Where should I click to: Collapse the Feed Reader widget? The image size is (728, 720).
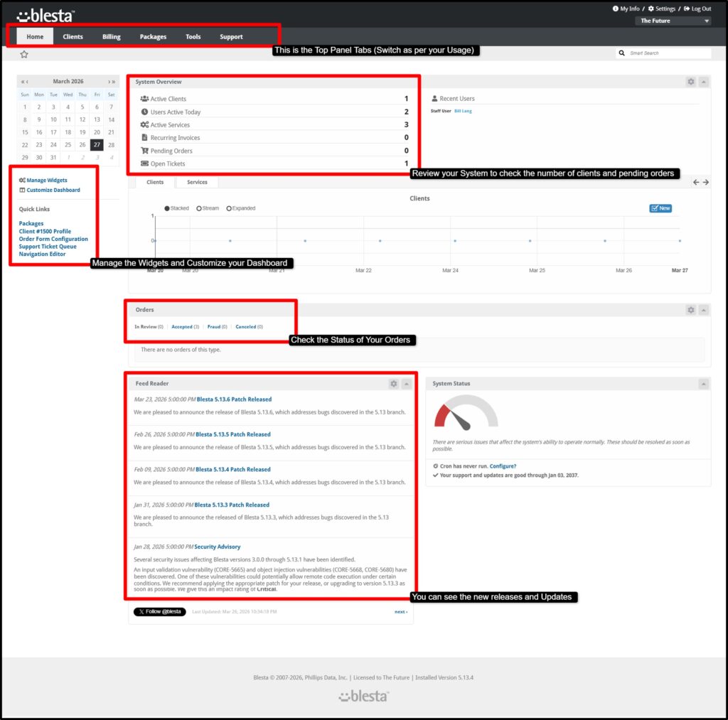coord(406,384)
